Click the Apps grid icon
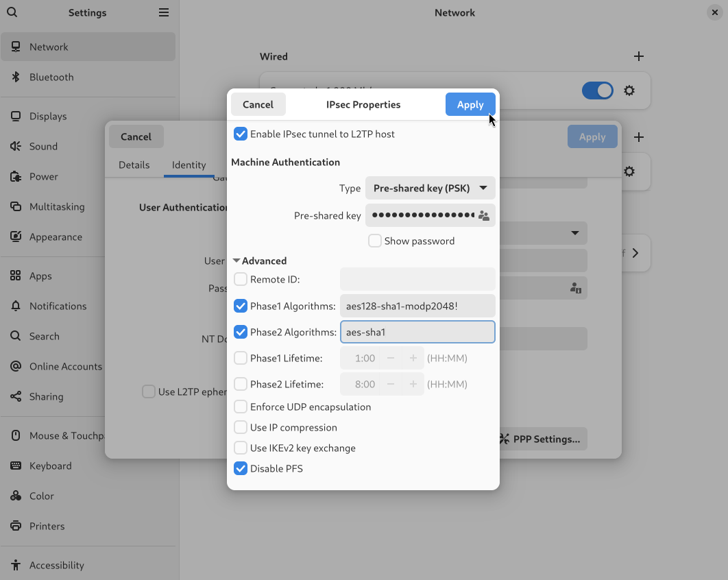728x580 pixels. pyautogui.click(x=16, y=276)
